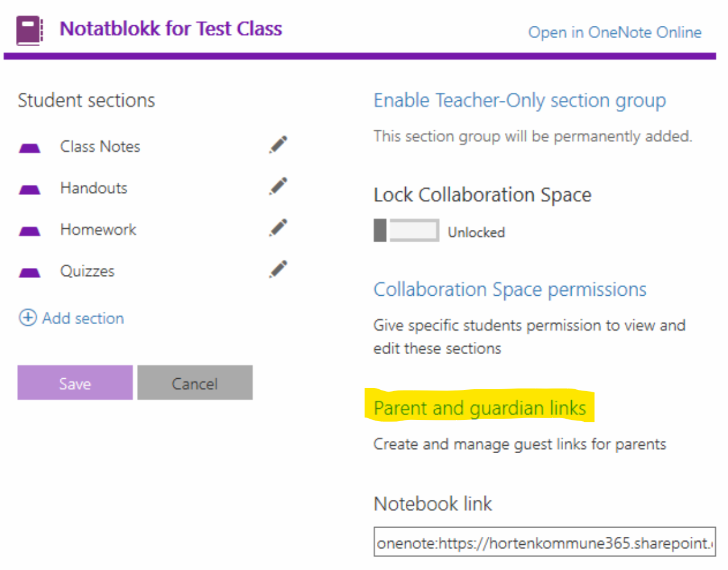Screen dimensions: 728x570
Task: Select the Notebook link text field
Action: pos(545,542)
